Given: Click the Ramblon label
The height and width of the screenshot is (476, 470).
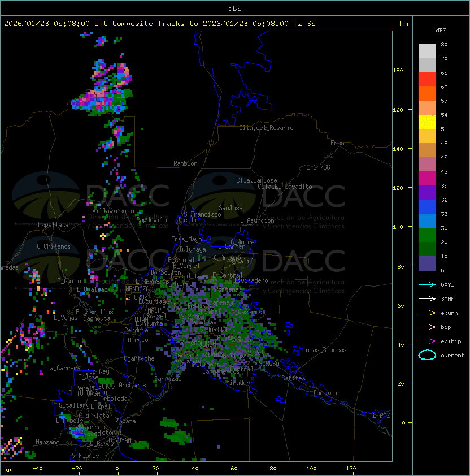Looking at the screenshot, I should [185, 163].
